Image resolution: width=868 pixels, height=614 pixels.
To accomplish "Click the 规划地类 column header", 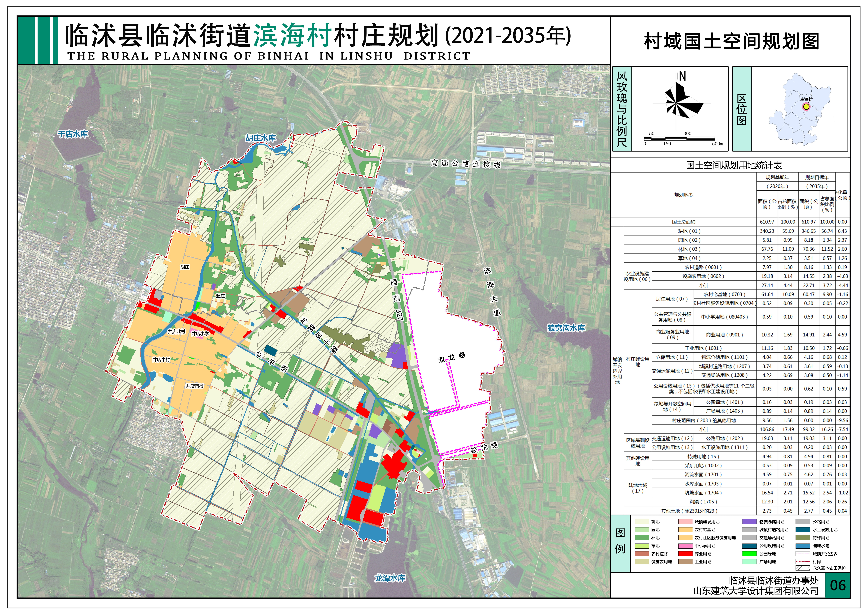I will click(683, 195).
